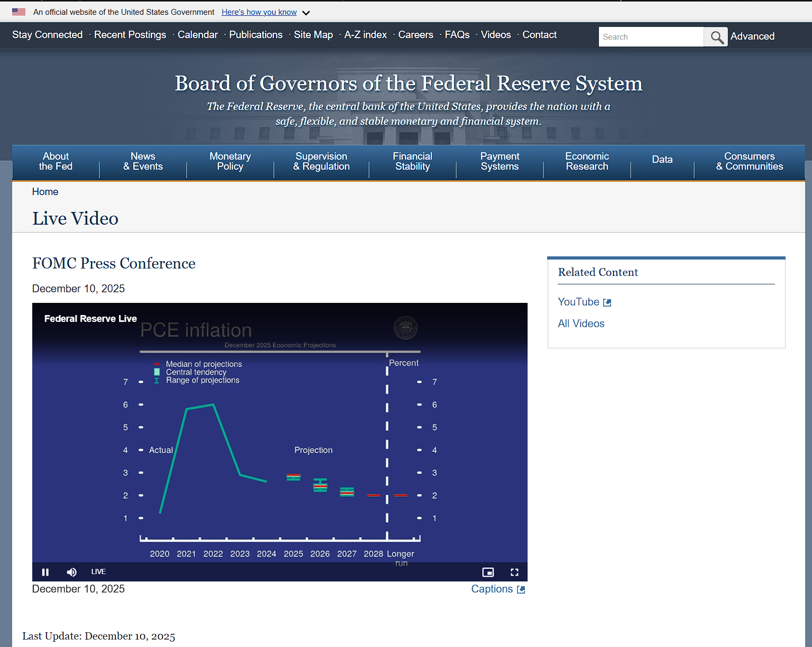
Task: Open the News & Events menu
Action: point(143,161)
